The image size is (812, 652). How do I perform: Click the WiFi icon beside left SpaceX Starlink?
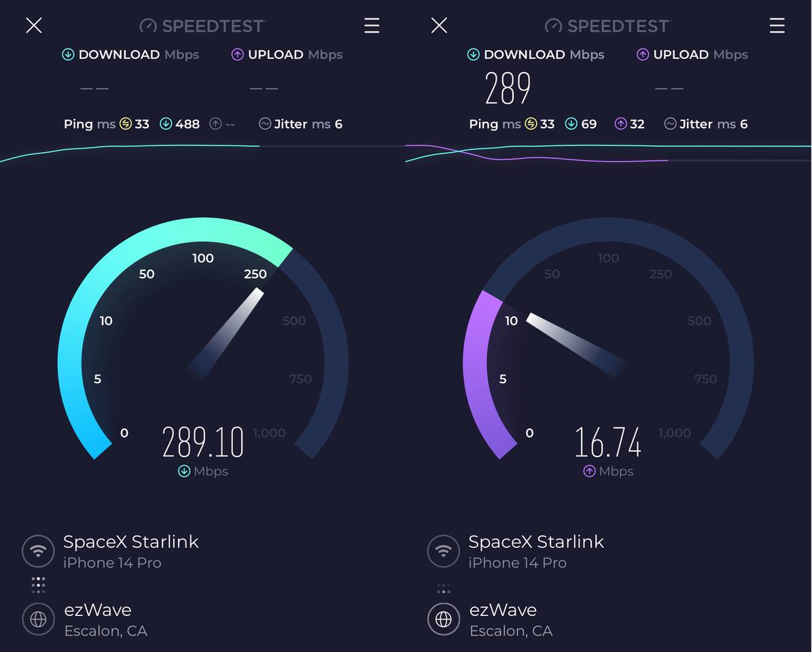(38, 551)
